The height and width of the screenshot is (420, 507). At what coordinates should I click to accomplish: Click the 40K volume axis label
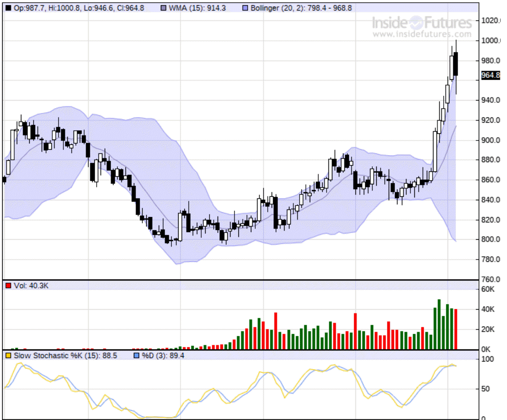point(488,309)
